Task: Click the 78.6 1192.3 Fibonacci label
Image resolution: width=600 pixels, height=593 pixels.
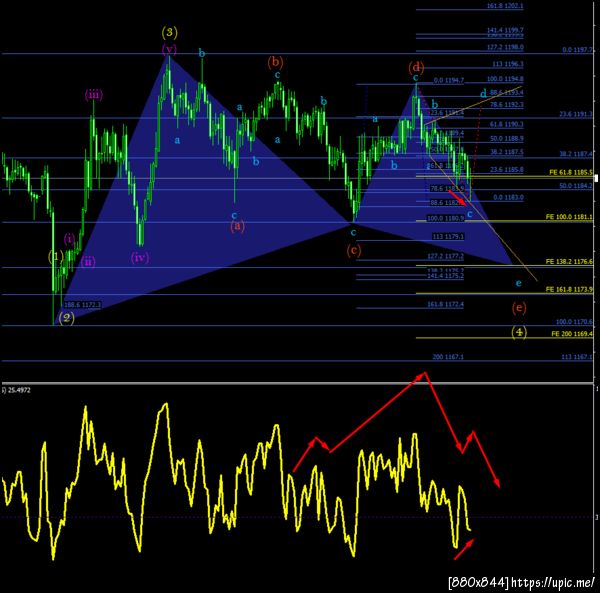Action: (x=506, y=104)
